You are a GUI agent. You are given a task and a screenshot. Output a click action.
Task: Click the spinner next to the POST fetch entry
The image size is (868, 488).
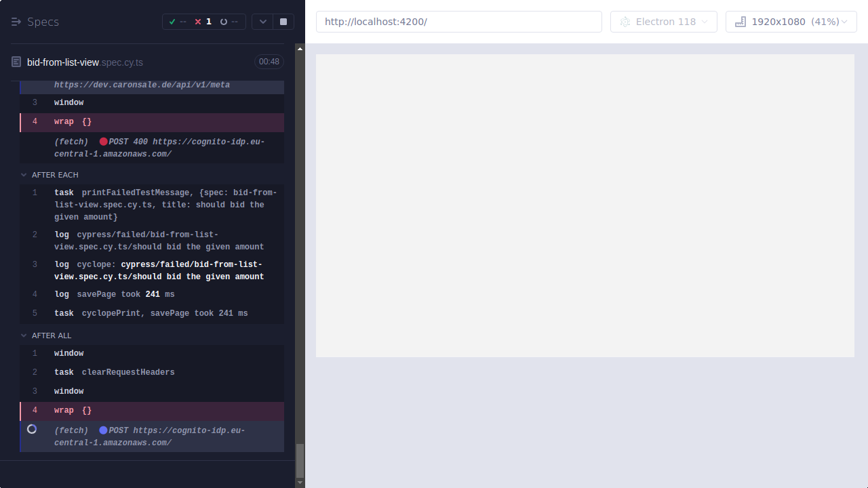click(x=32, y=429)
